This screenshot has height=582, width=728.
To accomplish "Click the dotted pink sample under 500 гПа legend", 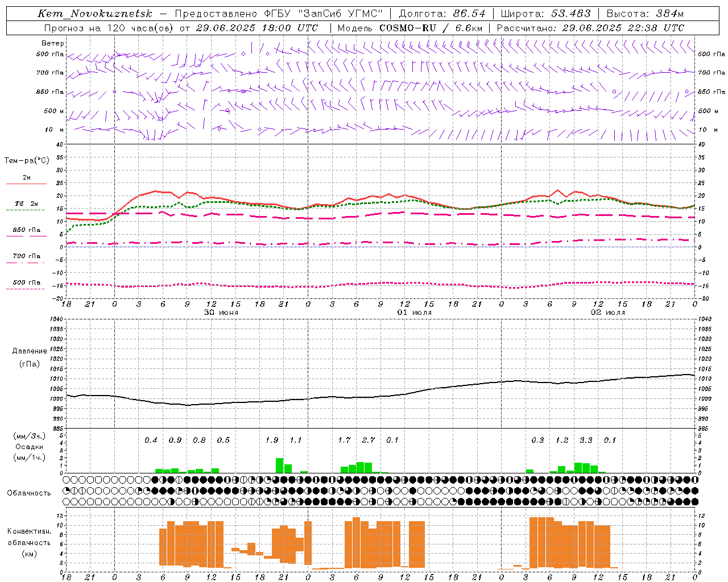I will coord(25,289).
